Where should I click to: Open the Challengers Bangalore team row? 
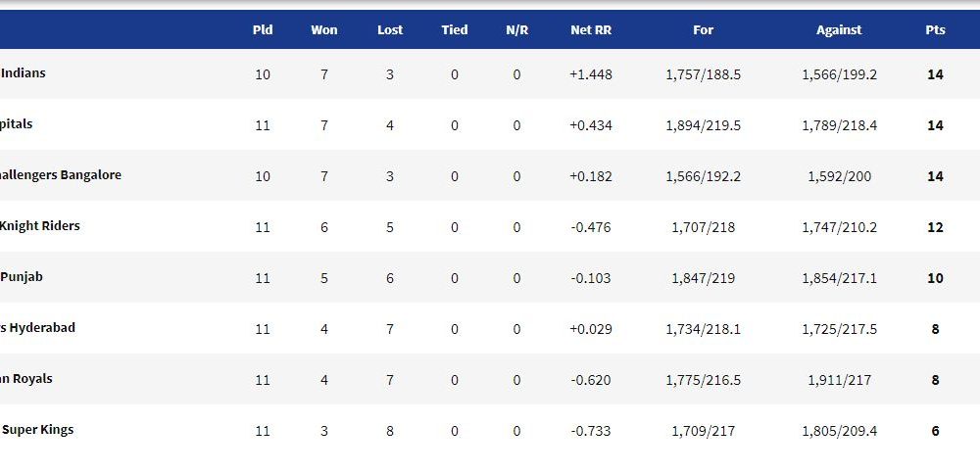[x=490, y=175]
